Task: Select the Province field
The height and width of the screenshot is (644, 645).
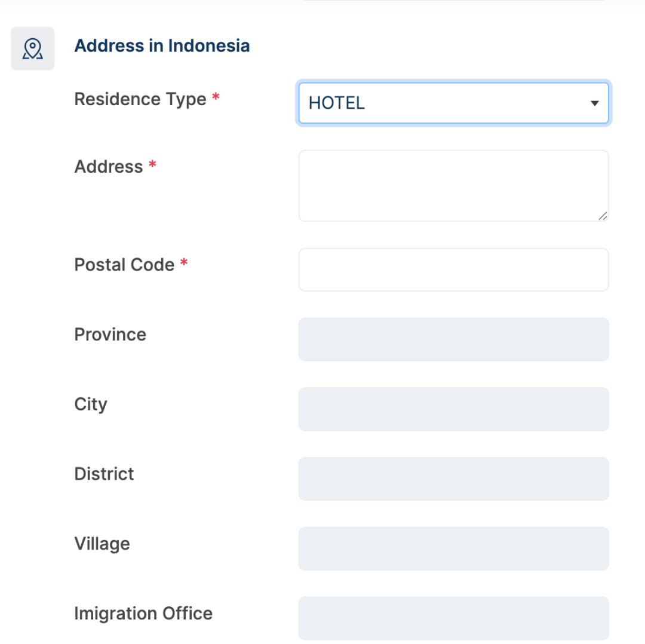Action: (453, 339)
